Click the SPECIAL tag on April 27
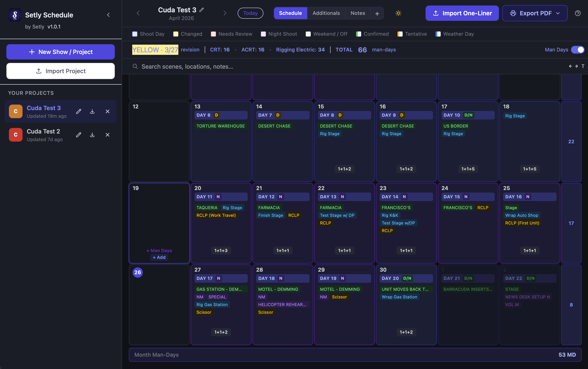This screenshot has height=369, width=588. (x=217, y=297)
